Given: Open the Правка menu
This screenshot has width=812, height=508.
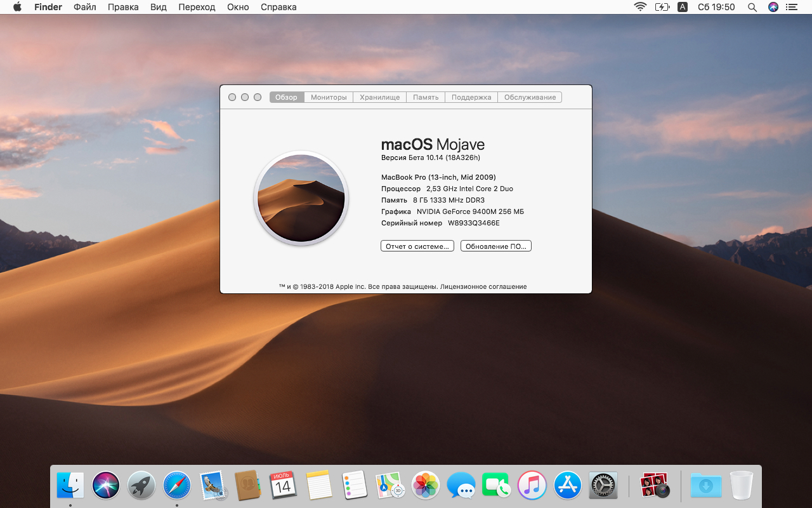Looking at the screenshot, I should point(123,7).
